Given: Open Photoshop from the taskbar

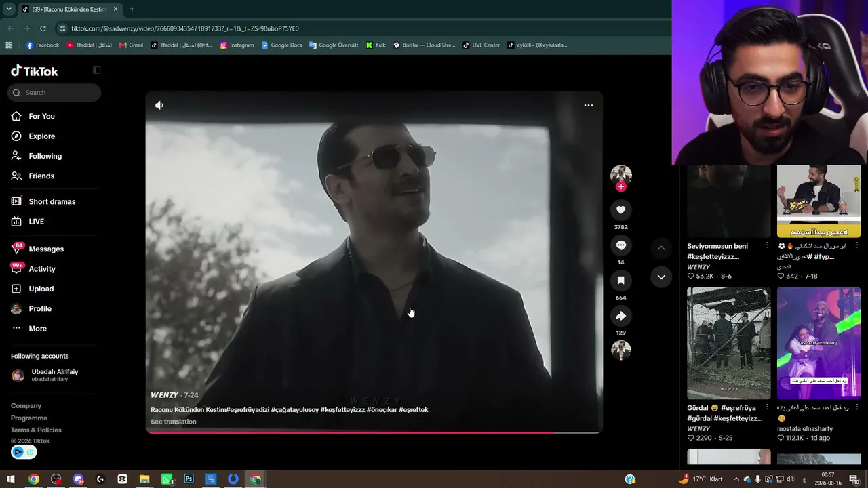Looking at the screenshot, I should 189,479.
